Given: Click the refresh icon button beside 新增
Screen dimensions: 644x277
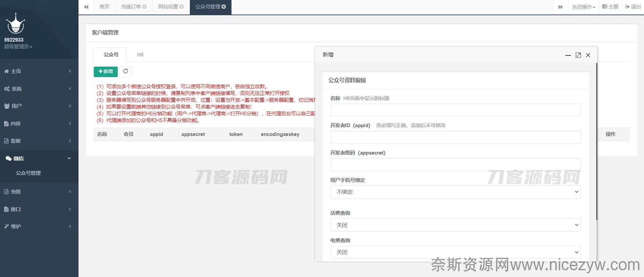Looking at the screenshot, I should click(x=126, y=71).
